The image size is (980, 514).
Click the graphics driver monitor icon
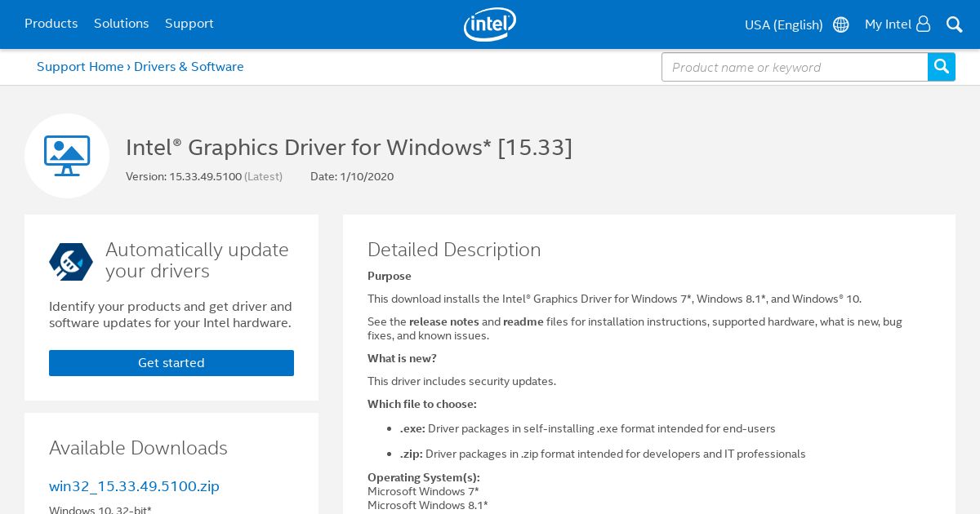67,156
